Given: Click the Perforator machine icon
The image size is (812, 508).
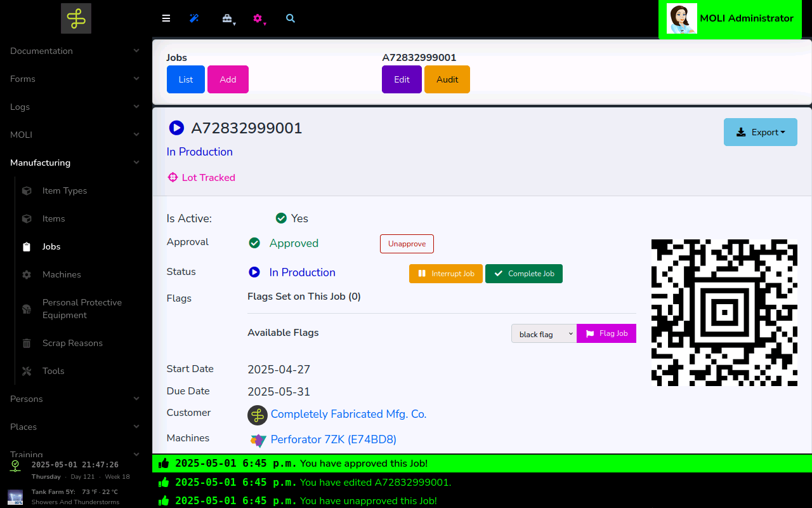Looking at the screenshot, I should (258, 440).
